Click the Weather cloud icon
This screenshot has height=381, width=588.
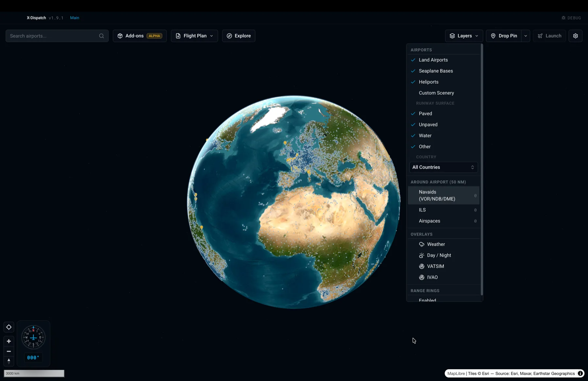422,244
